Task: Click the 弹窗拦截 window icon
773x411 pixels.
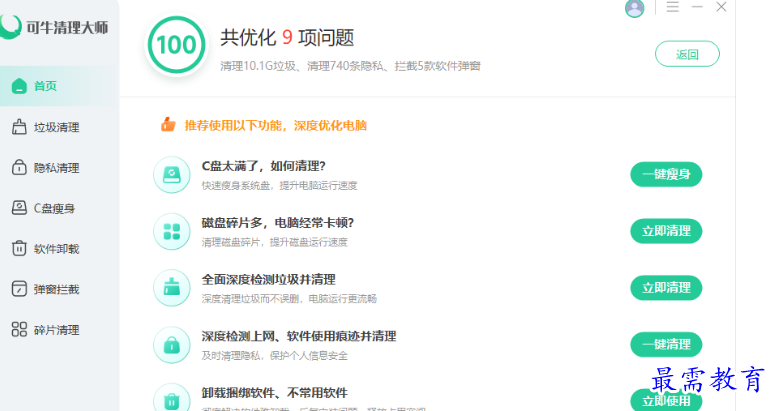Action: [19, 289]
